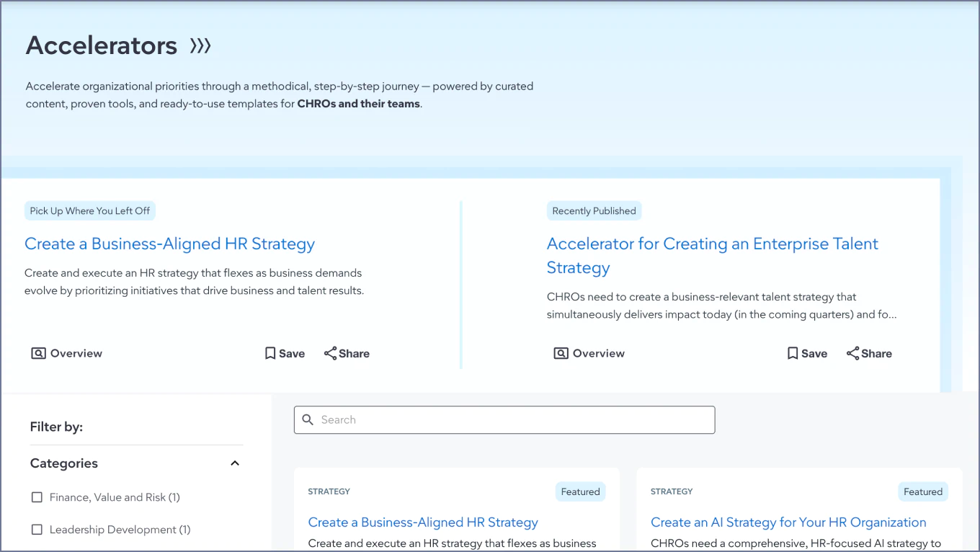
Task: Check the Leadership Development filter
Action: [37, 530]
